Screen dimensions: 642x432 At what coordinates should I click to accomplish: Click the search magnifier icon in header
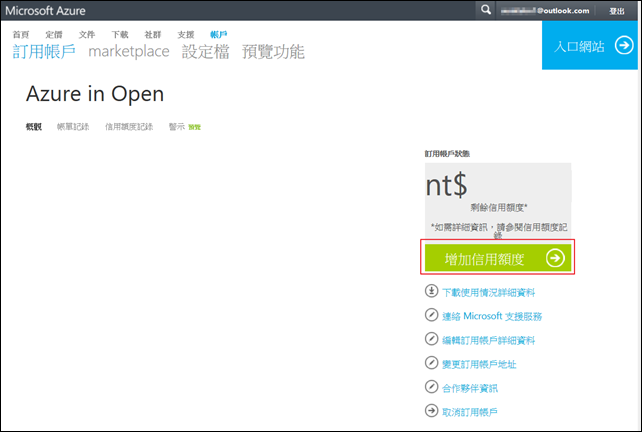[x=486, y=10]
